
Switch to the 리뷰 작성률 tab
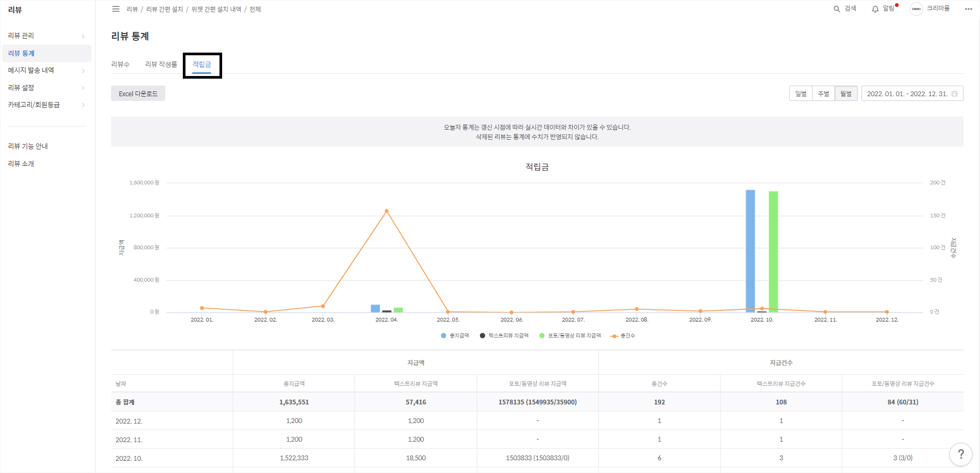pos(161,64)
